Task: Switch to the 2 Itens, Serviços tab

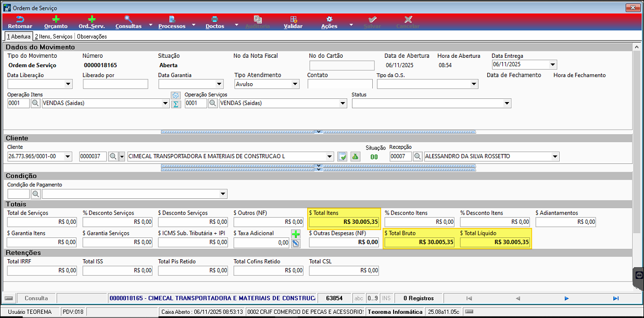Action: 54,36
